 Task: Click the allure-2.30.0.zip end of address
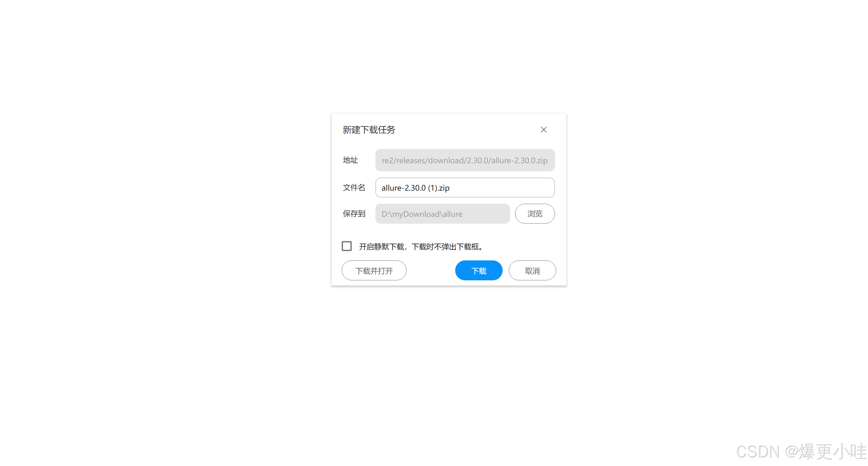click(x=519, y=160)
